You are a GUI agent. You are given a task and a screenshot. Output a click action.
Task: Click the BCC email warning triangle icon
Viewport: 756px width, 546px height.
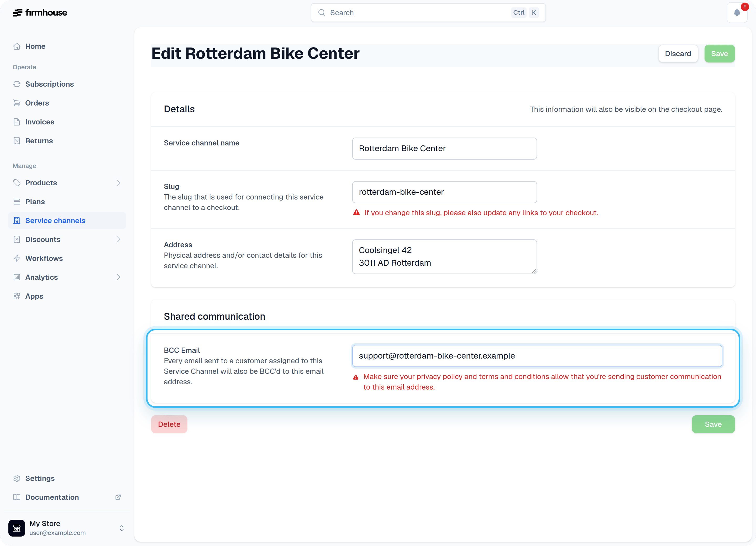356,377
